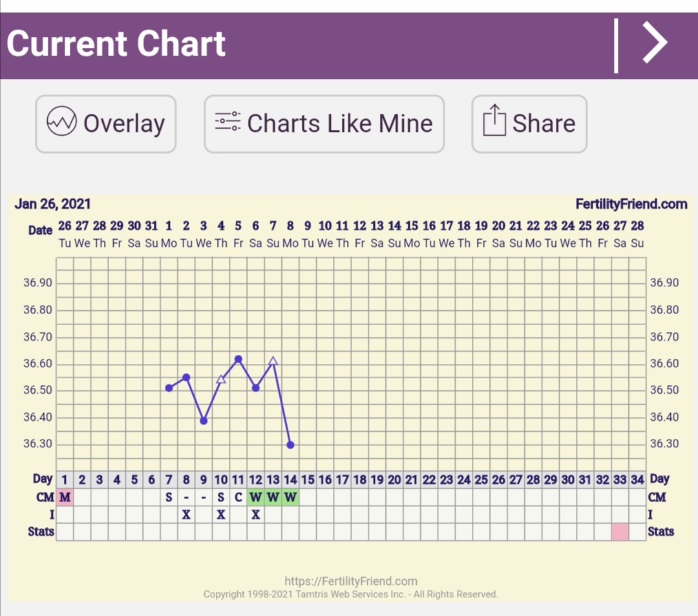Select the green W cell on day 12
Image resolution: width=698 pixels, height=616 pixels.
256,497
